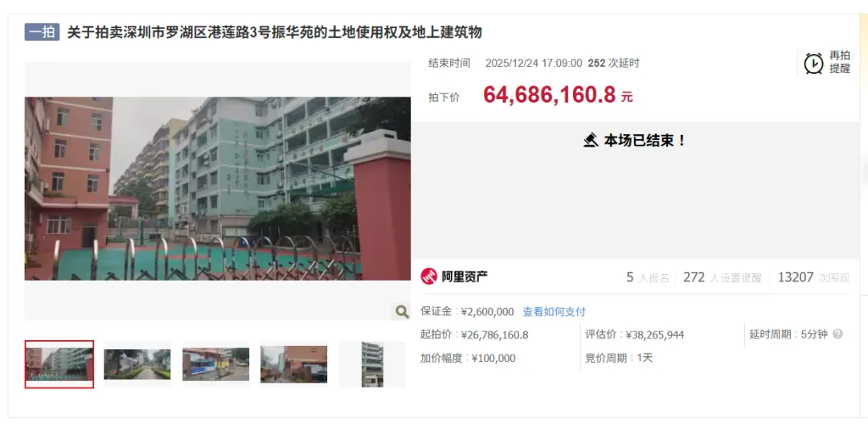Click the 5 人报名 registrant count
Screen dimensions: 868x435
pos(647,277)
